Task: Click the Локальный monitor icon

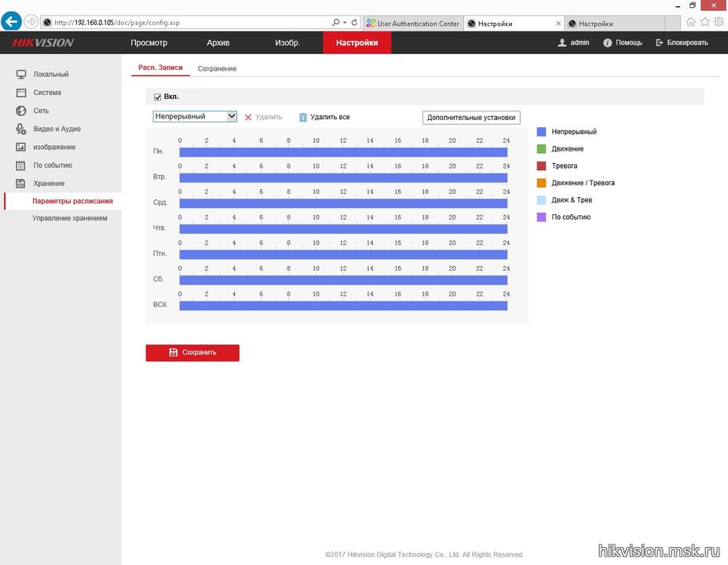Action: [21, 75]
